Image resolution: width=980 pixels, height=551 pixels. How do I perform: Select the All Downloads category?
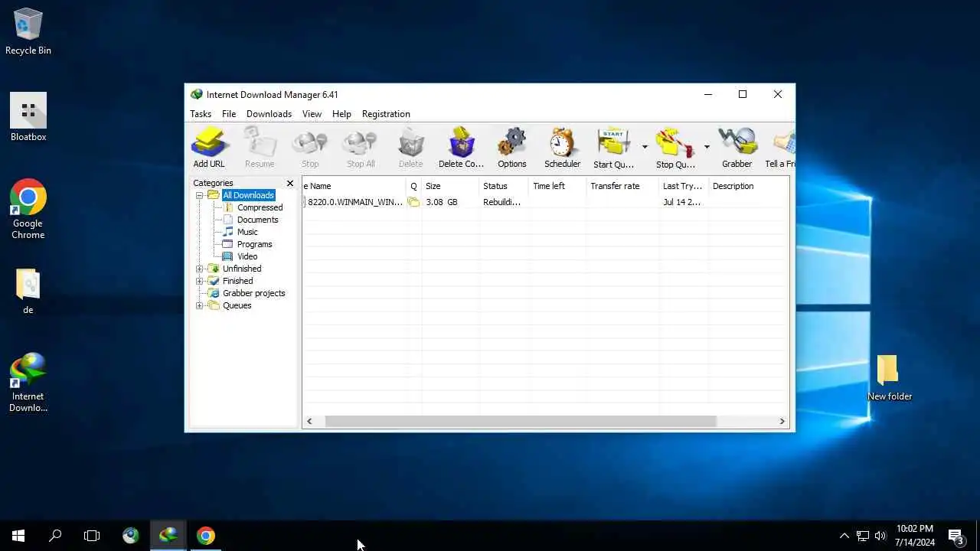[248, 195]
